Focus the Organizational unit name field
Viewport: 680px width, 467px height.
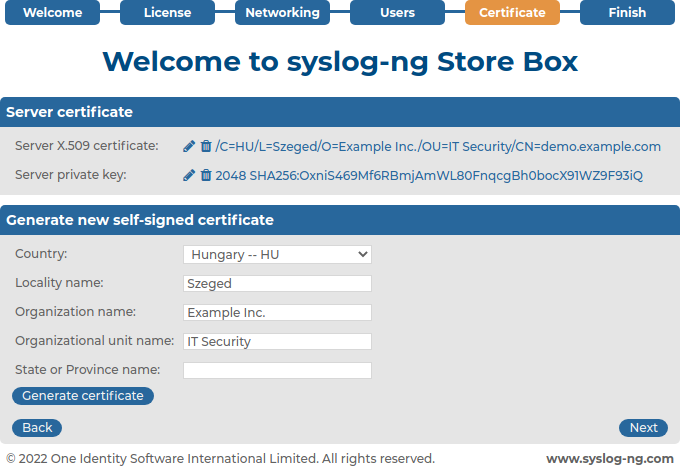coord(277,342)
